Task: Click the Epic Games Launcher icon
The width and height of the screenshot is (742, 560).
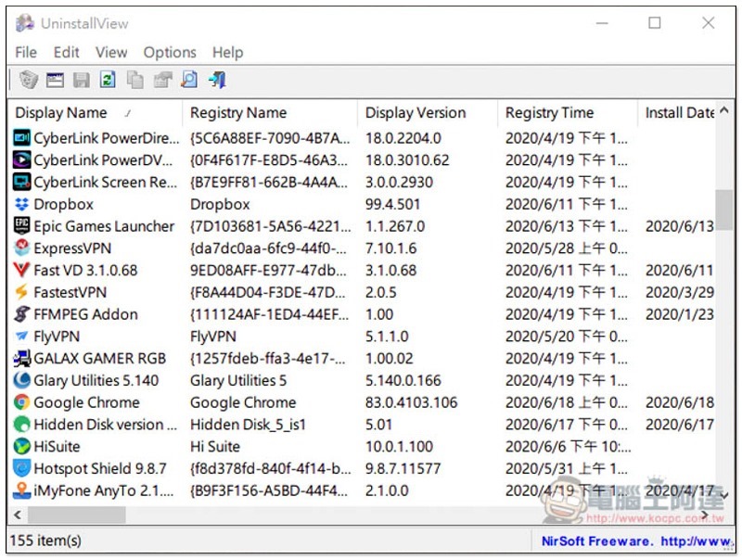Action: tap(21, 226)
